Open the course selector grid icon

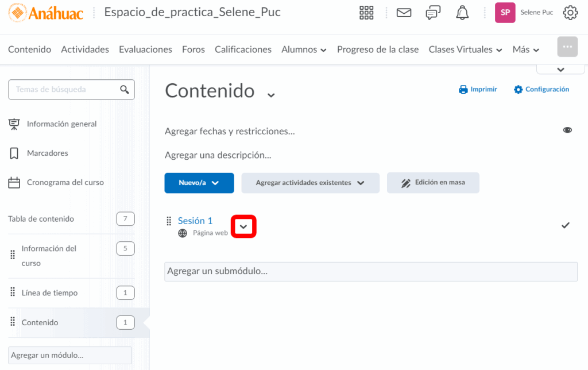366,13
